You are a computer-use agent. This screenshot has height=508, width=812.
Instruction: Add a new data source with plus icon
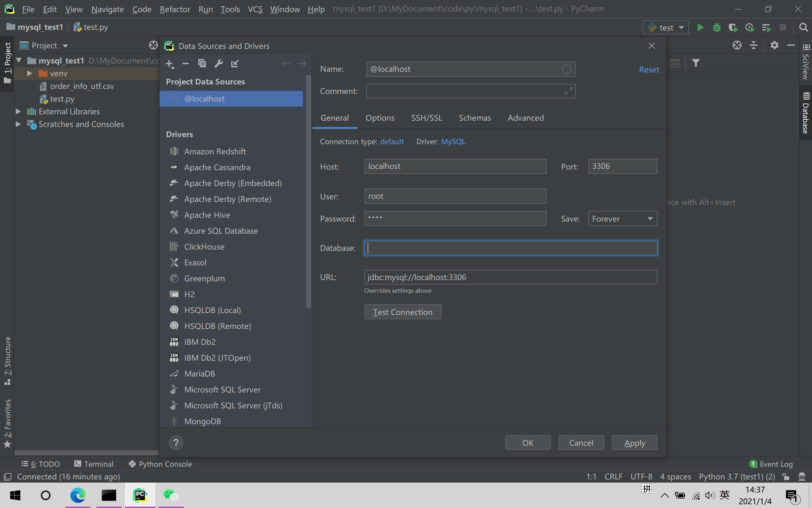pos(170,63)
